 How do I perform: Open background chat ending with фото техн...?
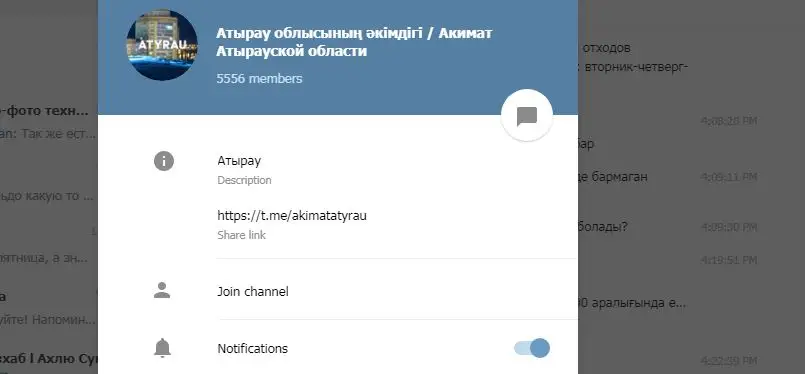click(x=45, y=110)
